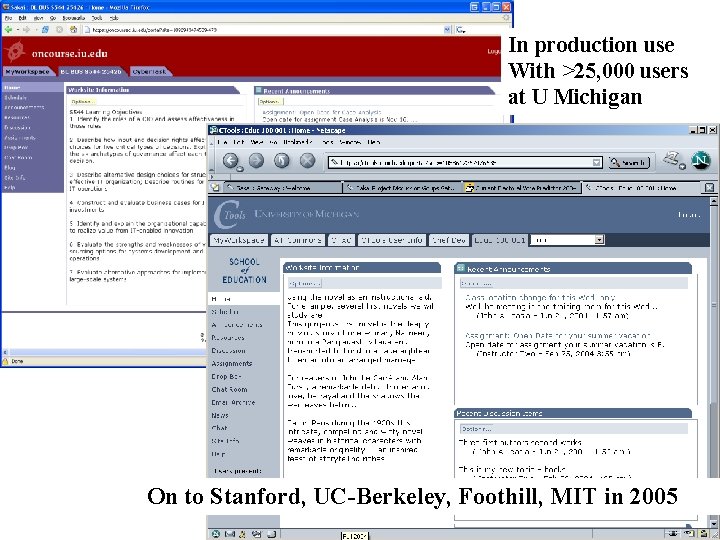720x540 pixels.
Task: Click the Firefox Stop icon
Action: 59,29
